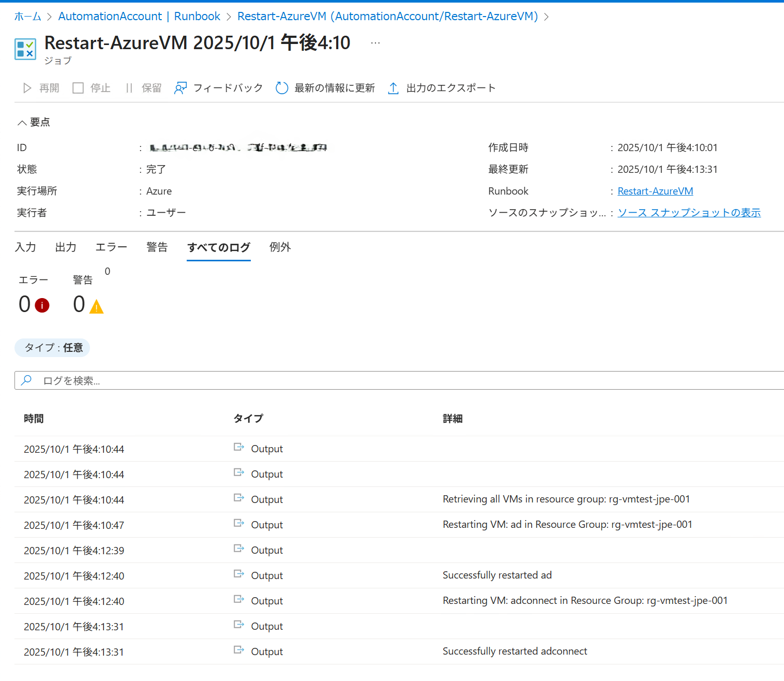Go to ホーム breadcrumb
Viewport: 784px width, 681px height.
27,17
